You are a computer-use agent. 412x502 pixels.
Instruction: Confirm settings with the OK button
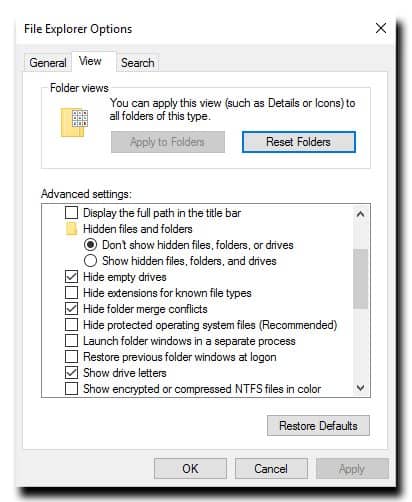(x=190, y=469)
